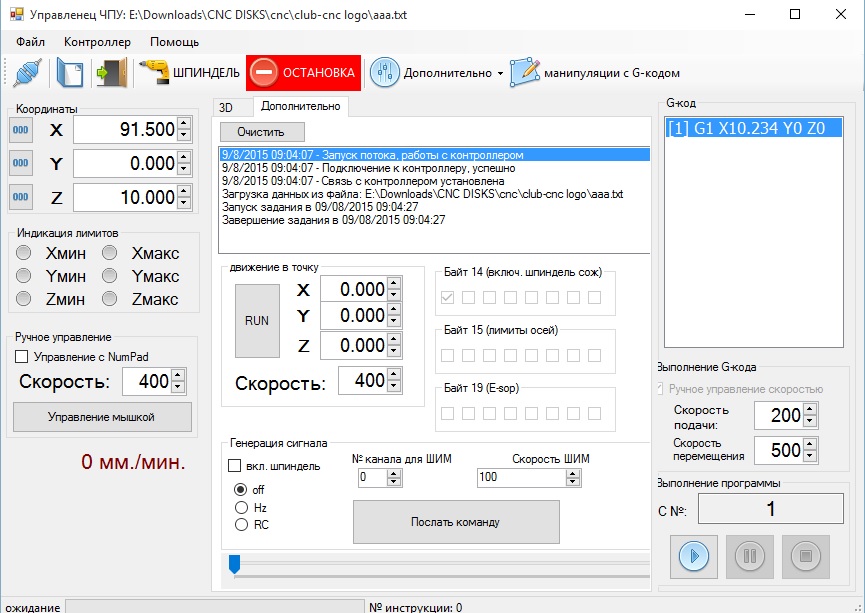Decrease Z coordinate spinner down arrow
This screenshot has width=865, height=613.
click(x=185, y=204)
